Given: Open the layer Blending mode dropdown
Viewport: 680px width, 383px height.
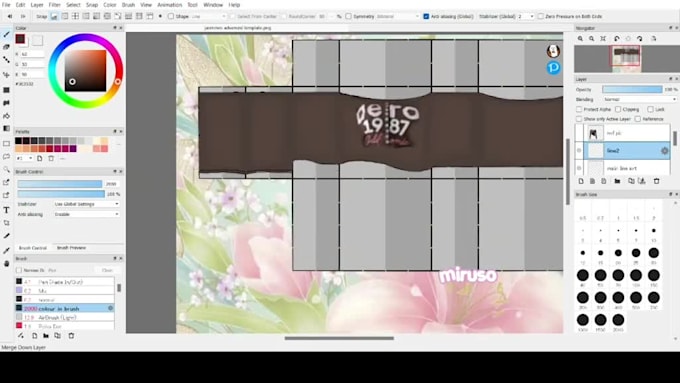Looking at the screenshot, I should (x=640, y=99).
